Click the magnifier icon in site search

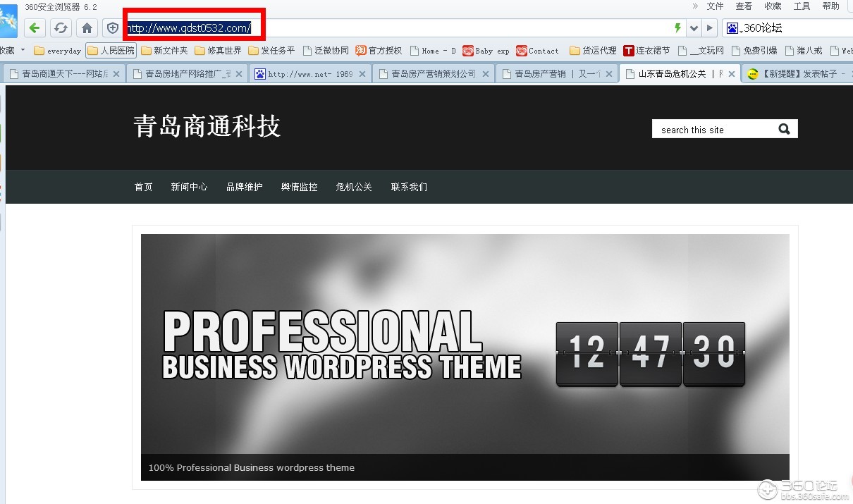(785, 129)
